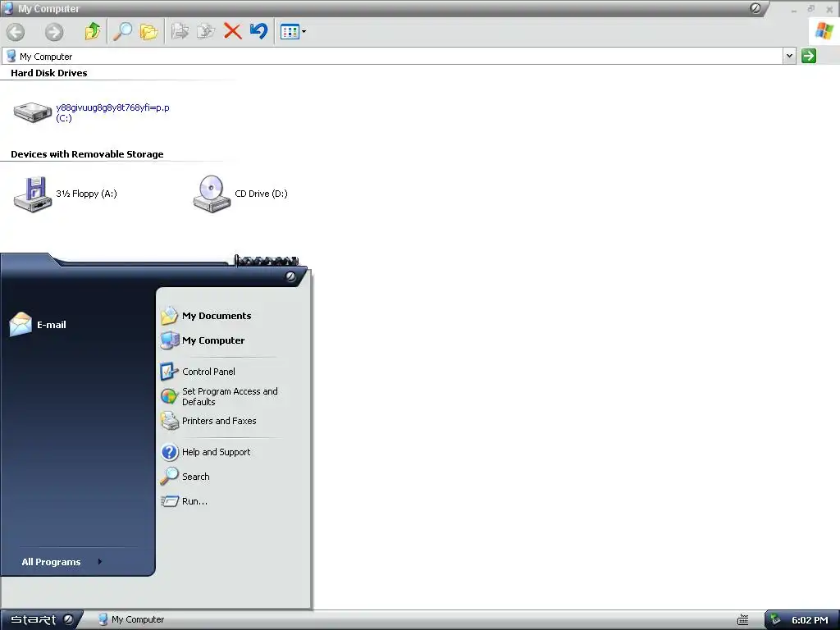Select the 3½ Floppy (A:) drive
Image resolution: width=840 pixels, height=630 pixels.
65,194
